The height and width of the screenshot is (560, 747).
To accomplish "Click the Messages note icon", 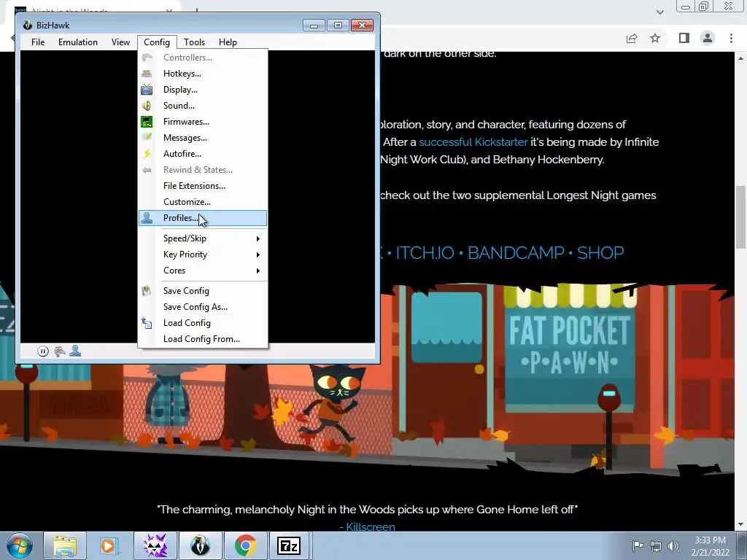I will click(x=147, y=138).
